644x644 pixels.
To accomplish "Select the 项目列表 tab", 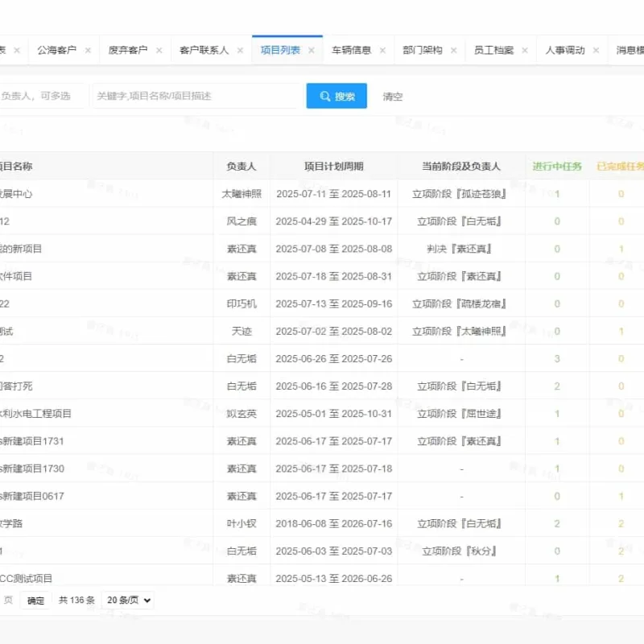I will coord(280,50).
